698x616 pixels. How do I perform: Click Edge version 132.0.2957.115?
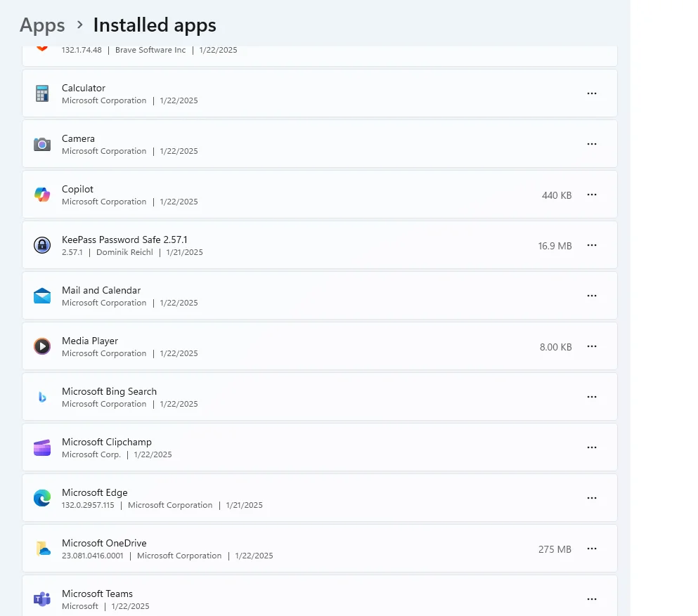(x=88, y=505)
